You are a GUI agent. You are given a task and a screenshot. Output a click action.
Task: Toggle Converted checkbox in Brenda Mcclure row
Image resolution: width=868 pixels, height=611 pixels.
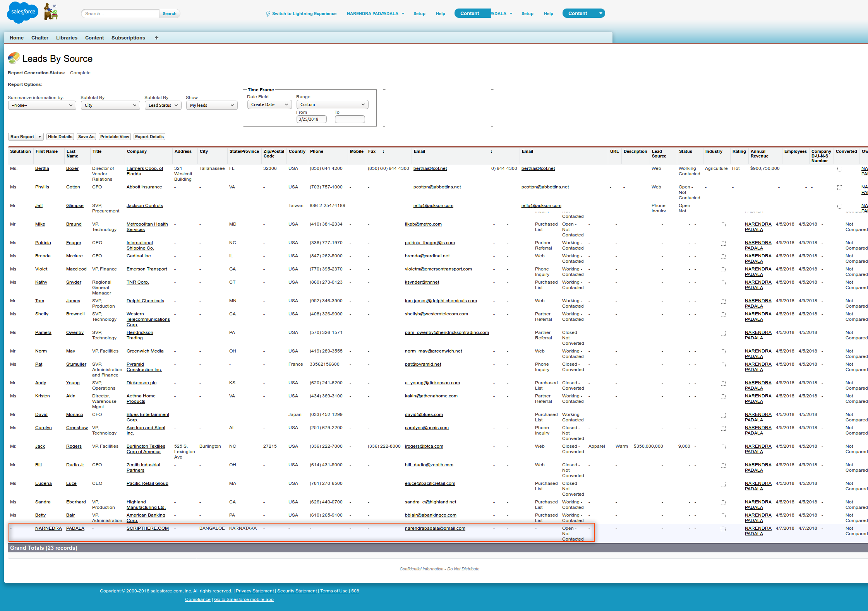(x=723, y=257)
